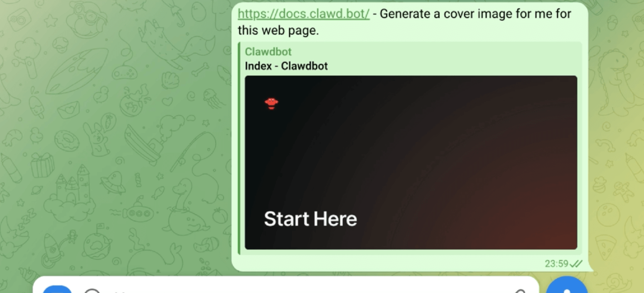The image size is (644, 293).
Task: Click the green Clawdbot site name in preview
Action: click(x=268, y=52)
